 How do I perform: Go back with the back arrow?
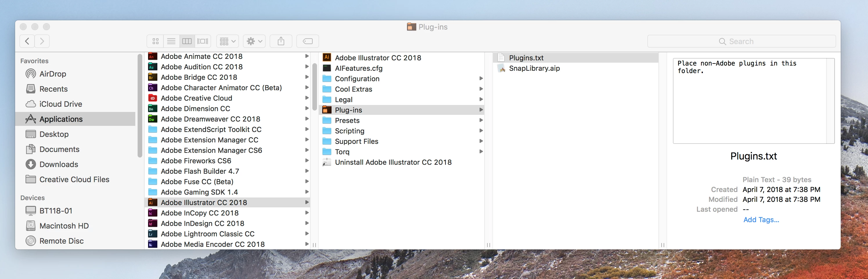pyautogui.click(x=27, y=41)
